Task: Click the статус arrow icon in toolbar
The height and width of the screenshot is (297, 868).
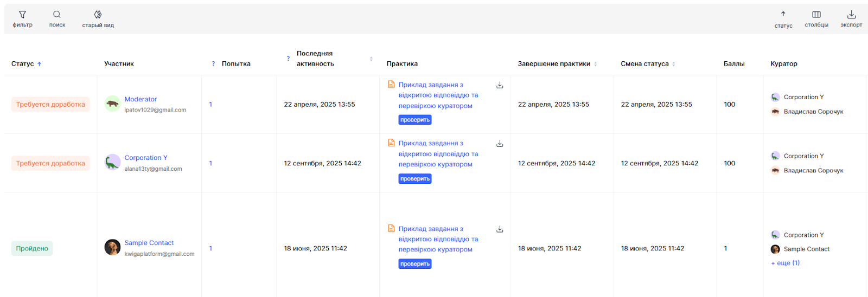Action: pos(783,14)
